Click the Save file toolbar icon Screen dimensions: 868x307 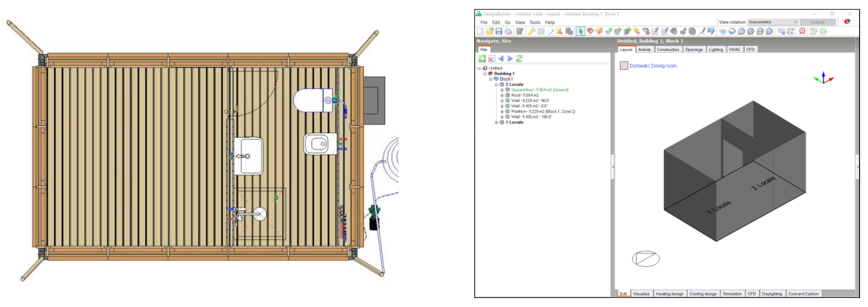(x=499, y=32)
